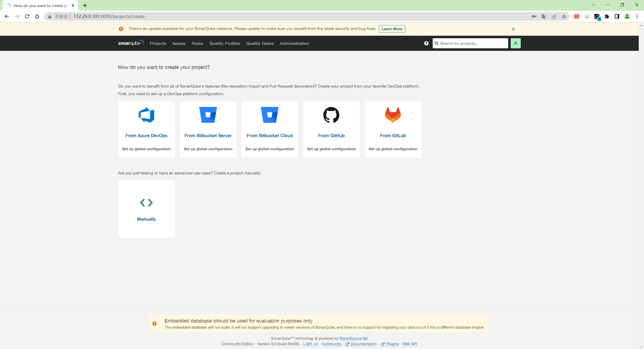Click the saved password key icon
644x349 pixels.
coord(534,16)
